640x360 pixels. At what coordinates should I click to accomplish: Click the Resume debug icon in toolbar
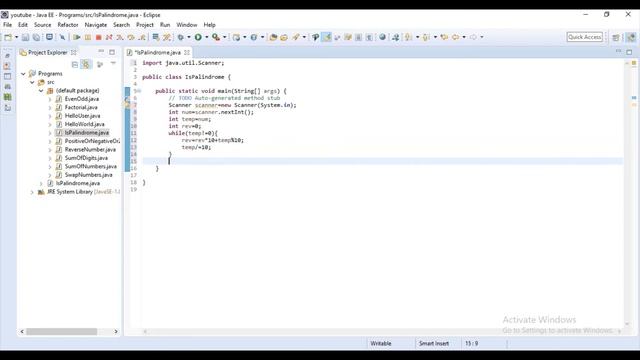click(77, 37)
